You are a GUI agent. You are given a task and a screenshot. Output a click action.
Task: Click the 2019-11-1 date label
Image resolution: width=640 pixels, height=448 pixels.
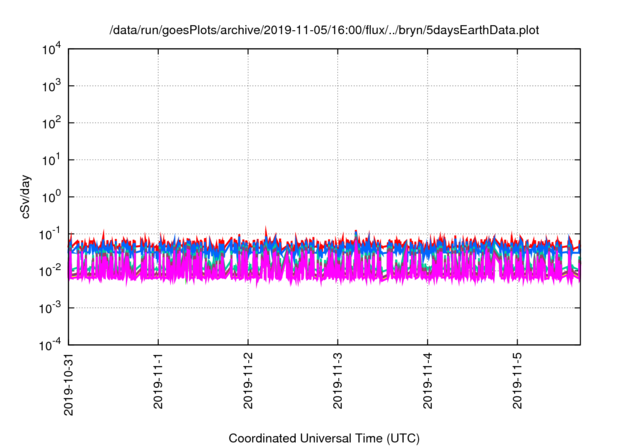[158, 381]
